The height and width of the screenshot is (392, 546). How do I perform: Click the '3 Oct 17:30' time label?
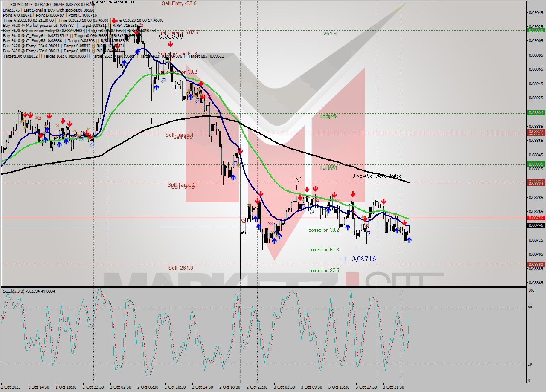tap(366, 387)
